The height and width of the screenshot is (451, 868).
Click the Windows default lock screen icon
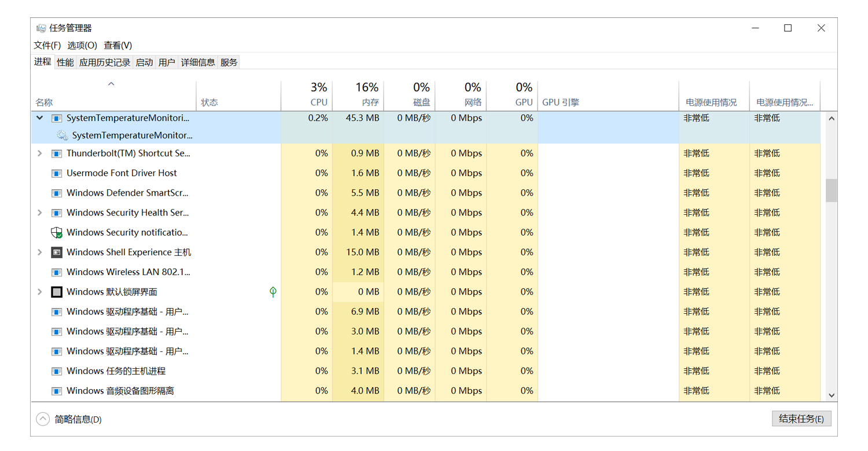coord(57,292)
